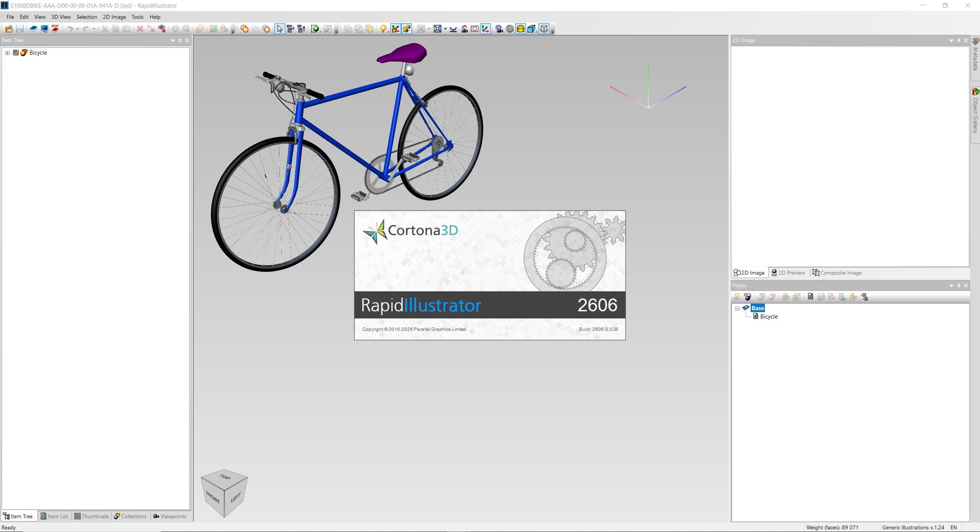
Task: Open the 2D Image panel options arrow
Action: [x=951, y=41]
